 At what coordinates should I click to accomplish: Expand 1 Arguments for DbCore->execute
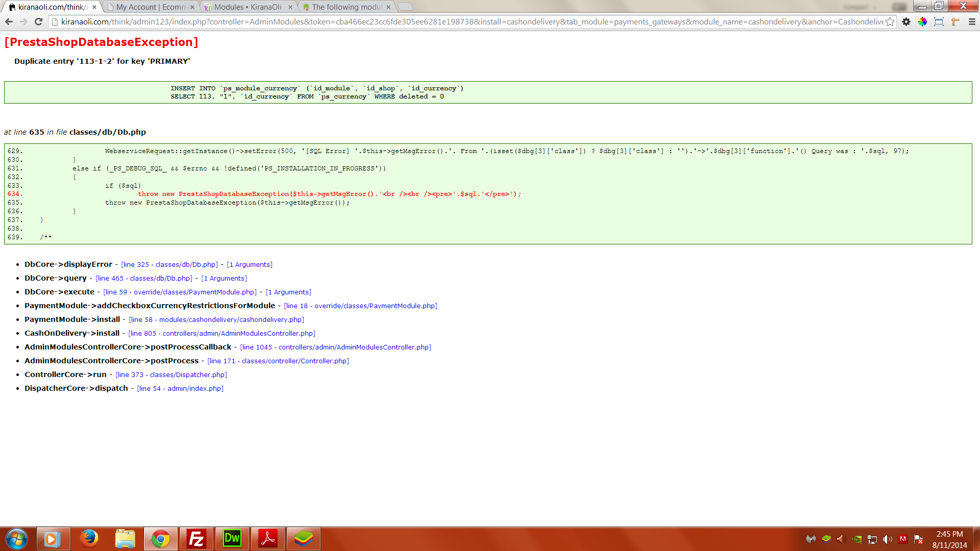pos(288,292)
